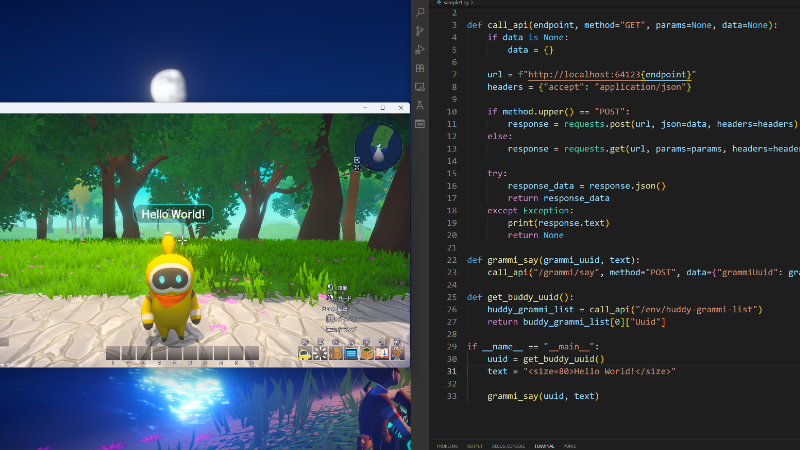The width and height of the screenshot is (800, 450).
Task: Click the blue list panel icon in game
Action: tap(351, 353)
